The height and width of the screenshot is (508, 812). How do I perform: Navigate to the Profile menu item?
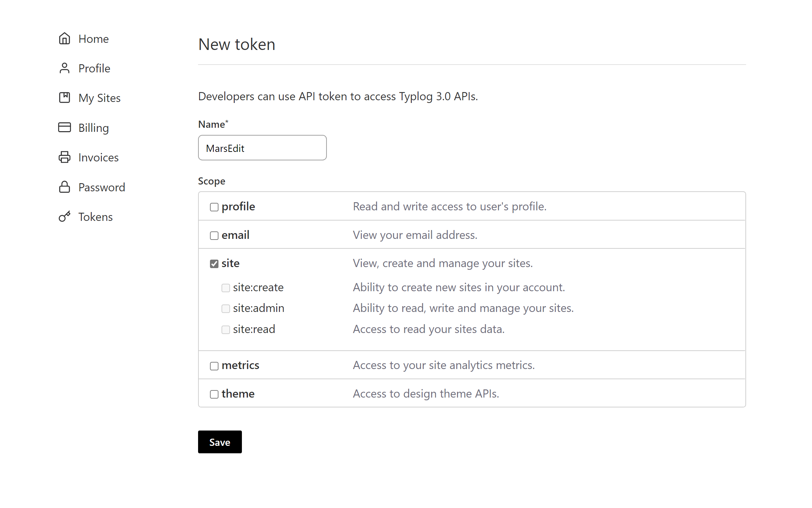[x=95, y=69]
